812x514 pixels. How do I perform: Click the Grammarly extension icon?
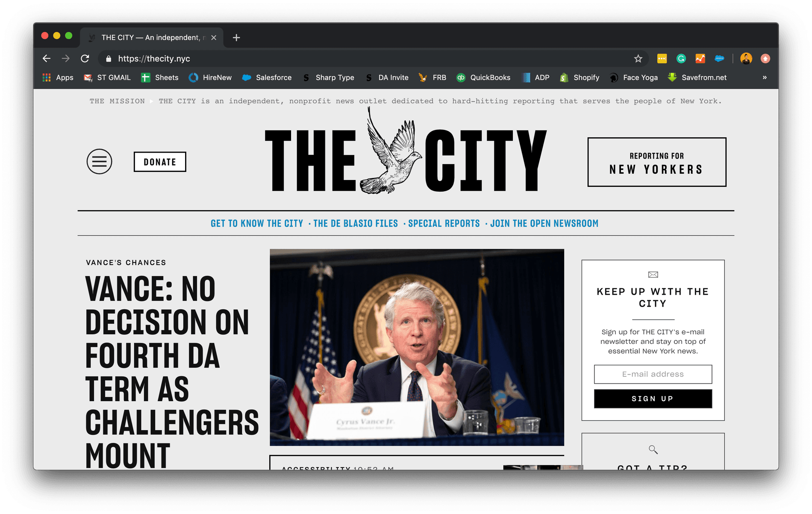tap(681, 59)
